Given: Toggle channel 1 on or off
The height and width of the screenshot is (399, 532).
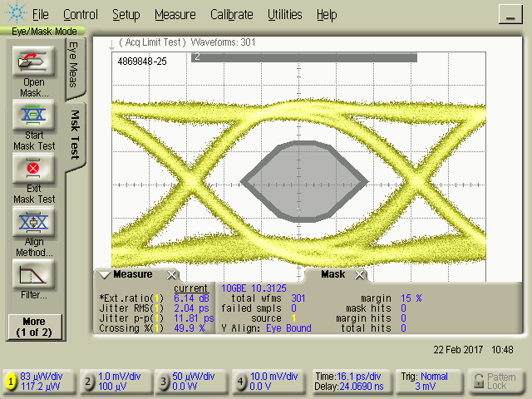Looking at the screenshot, I should point(12,382).
